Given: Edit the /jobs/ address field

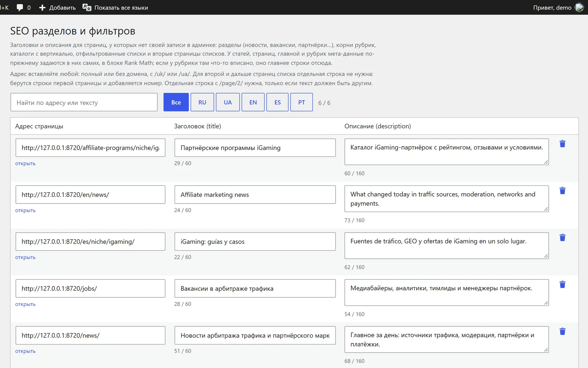Looking at the screenshot, I should point(90,289).
